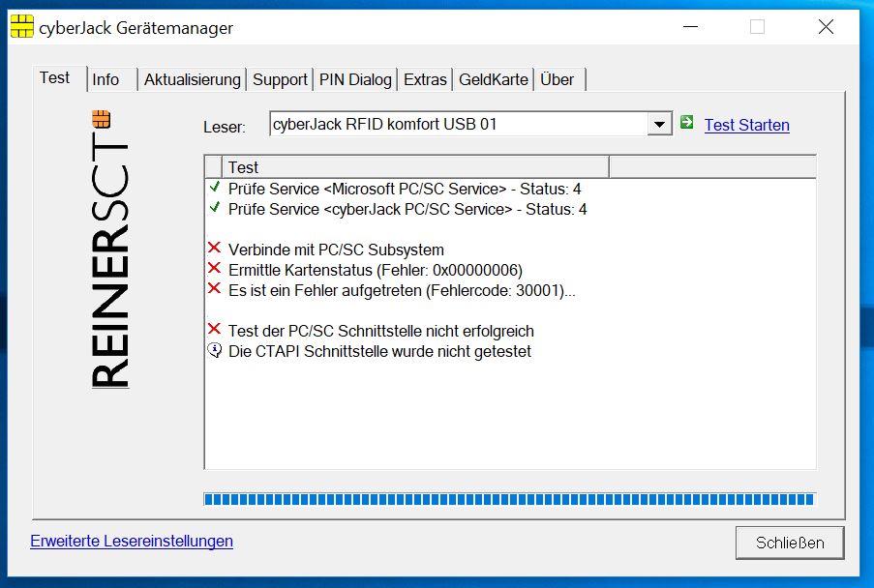Select row 'Ermittle Kartenstatus (Fehler: 0x00000006)'
The width and height of the screenshot is (874, 588).
(x=376, y=270)
